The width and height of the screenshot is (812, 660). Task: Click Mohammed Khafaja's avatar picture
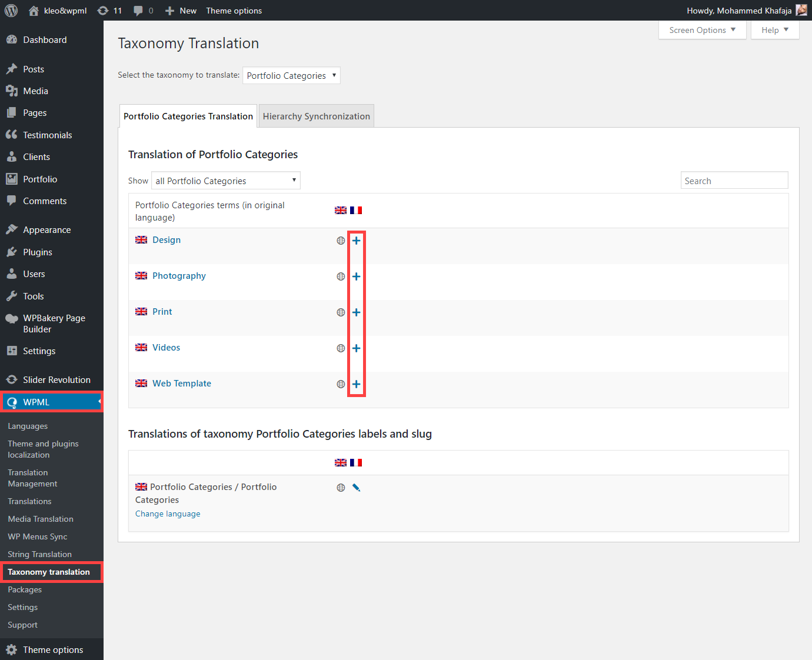pyautogui.click(x=801, y=10)
